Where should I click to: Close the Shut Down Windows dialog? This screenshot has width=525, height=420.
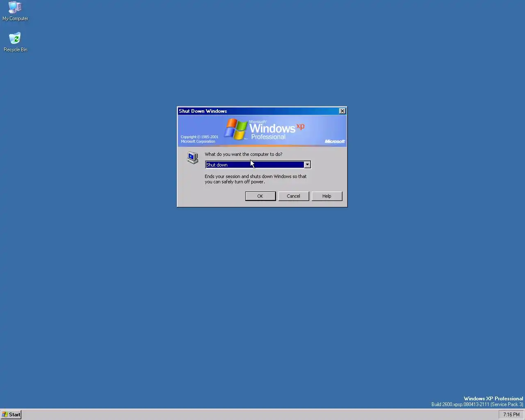tap(342, 111)
